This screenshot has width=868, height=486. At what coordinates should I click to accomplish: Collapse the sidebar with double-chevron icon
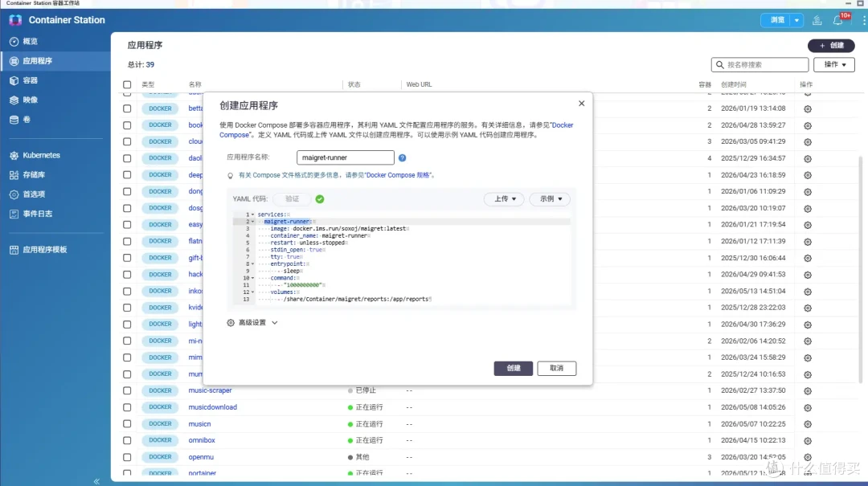click(x=96, y=481)
